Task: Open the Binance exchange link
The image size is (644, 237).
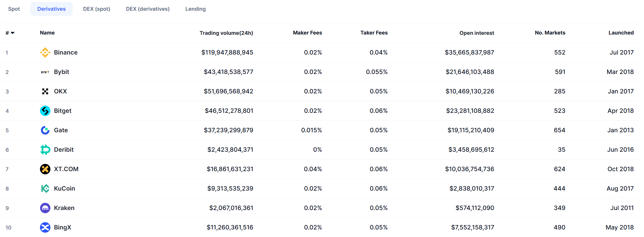Action: (66, 53)
